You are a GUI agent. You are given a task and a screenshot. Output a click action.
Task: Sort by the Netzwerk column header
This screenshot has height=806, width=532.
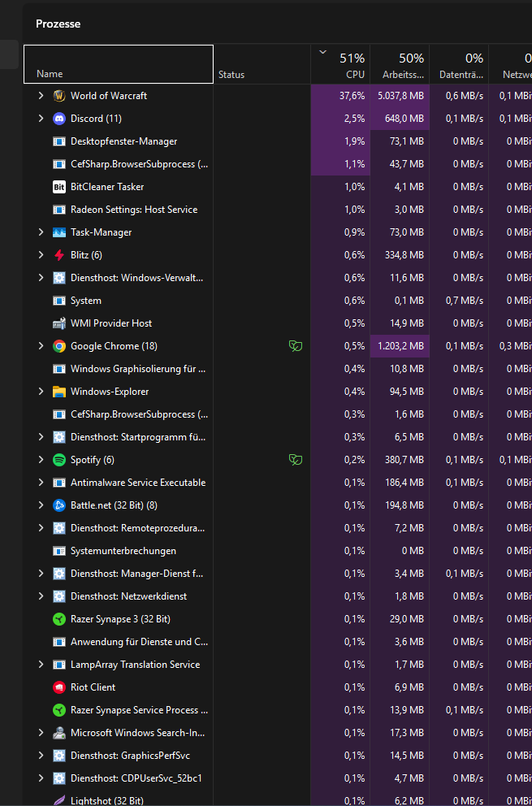510,64
